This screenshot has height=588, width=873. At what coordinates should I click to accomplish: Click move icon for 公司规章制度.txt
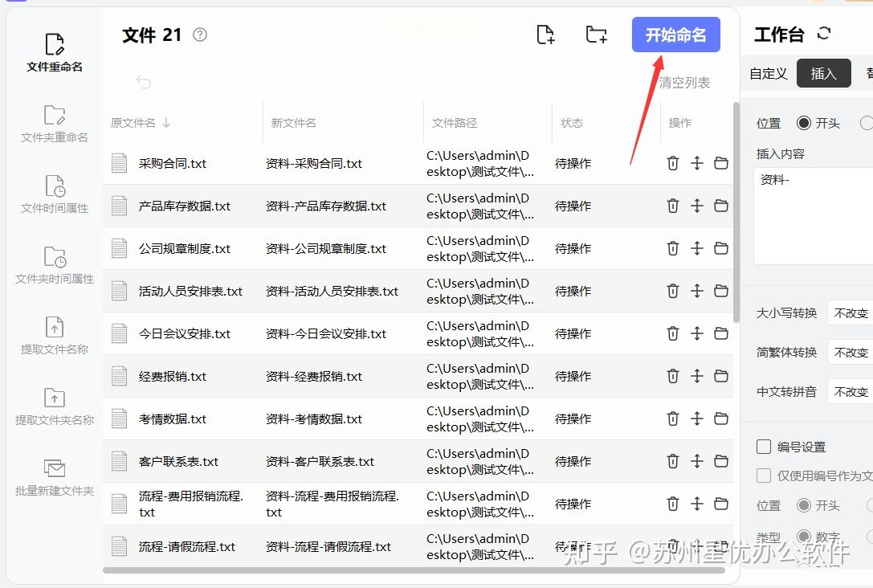(696, 248)
